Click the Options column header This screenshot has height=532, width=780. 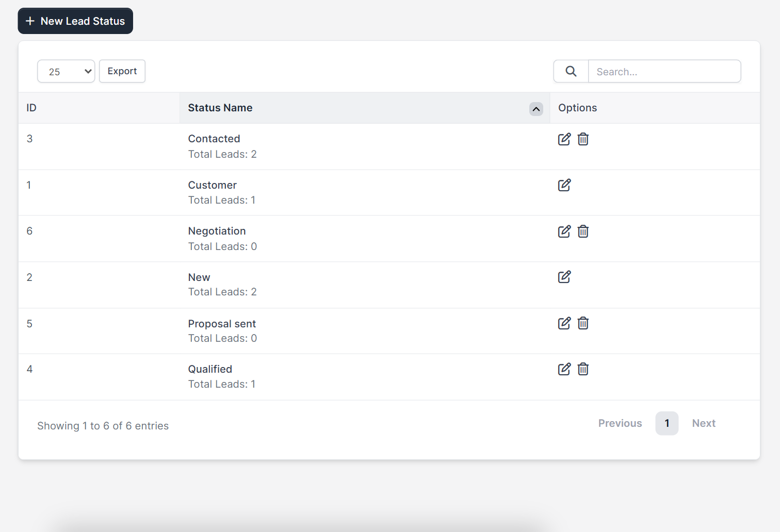655,108
